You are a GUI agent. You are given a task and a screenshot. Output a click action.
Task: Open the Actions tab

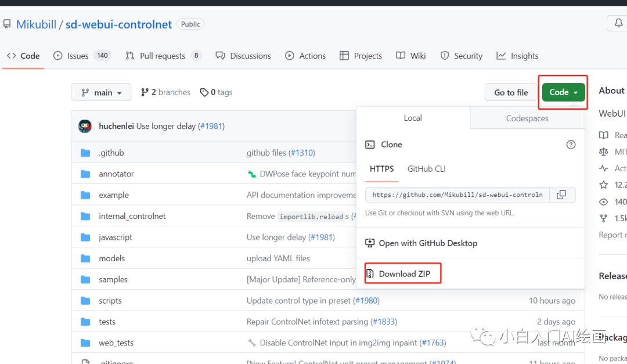click(x=305, y=56)
